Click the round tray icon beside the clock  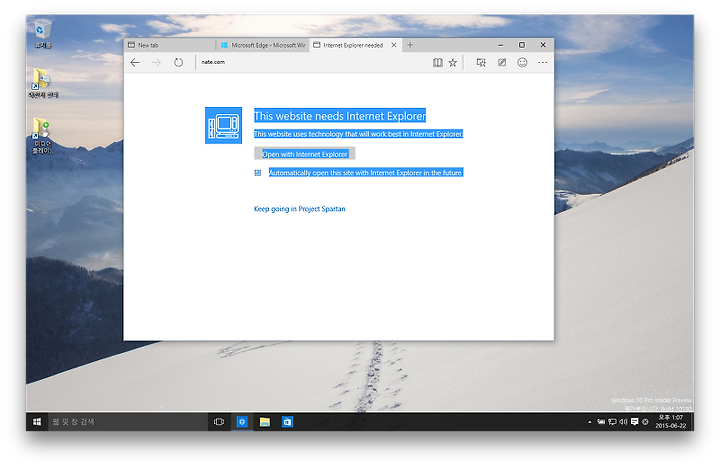pos(645,422)
